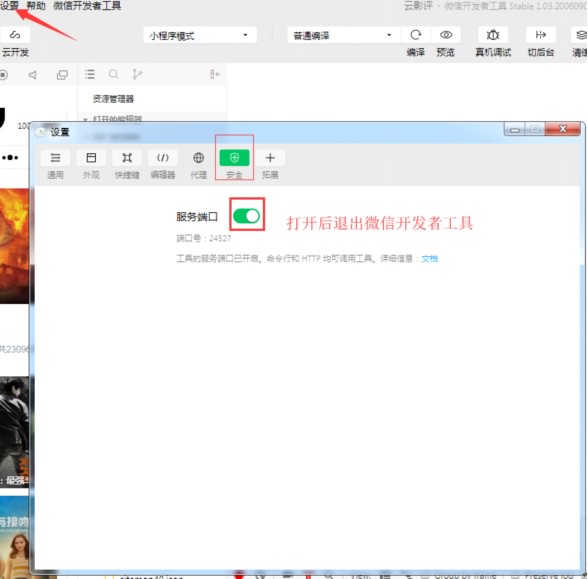Viewport: 588px width, 579px height.
Task: Click the 编译 compile refresh icon
Action: pyautogui.click(x=416, y=35)
